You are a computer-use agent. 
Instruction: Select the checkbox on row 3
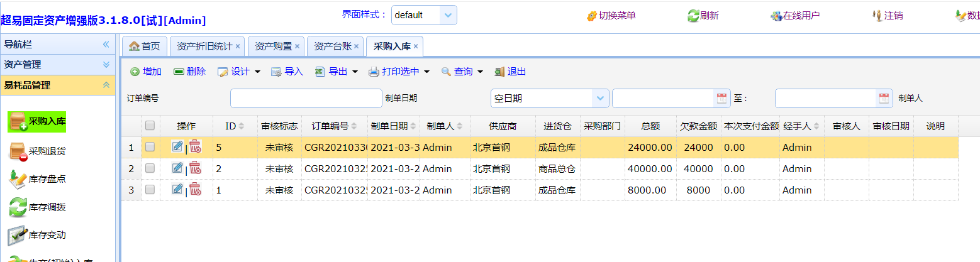pos(150,190)
